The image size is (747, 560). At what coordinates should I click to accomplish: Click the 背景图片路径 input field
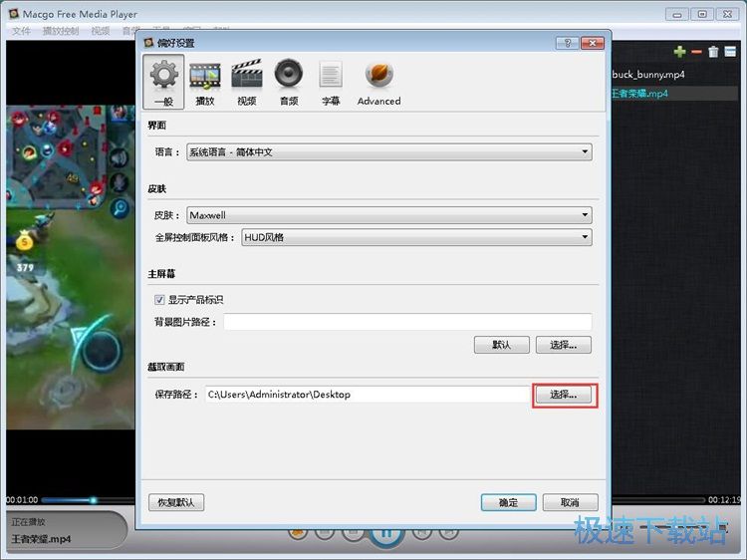coord(407,322)
